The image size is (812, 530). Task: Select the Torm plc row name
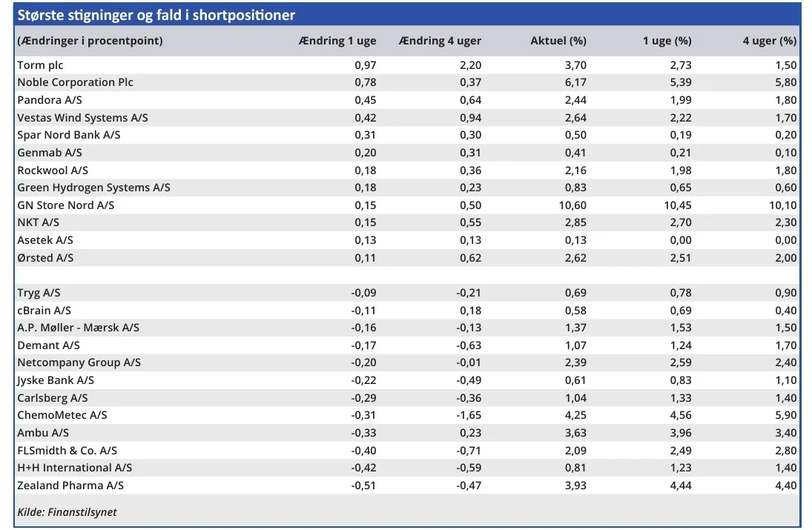41,65
